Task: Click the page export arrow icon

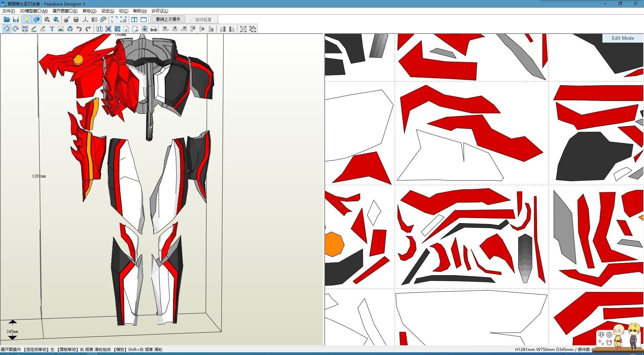Action: [136, 29]
